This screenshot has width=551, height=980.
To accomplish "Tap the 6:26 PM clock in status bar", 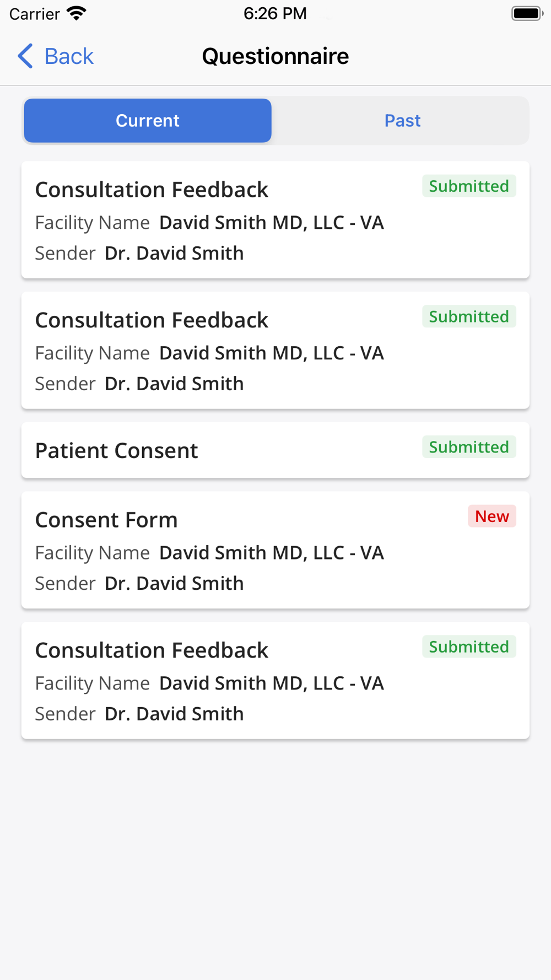I will [275, 13].
